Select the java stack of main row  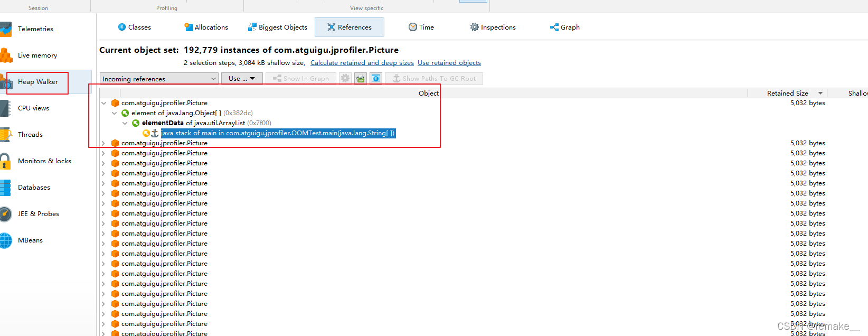(278, 133)
